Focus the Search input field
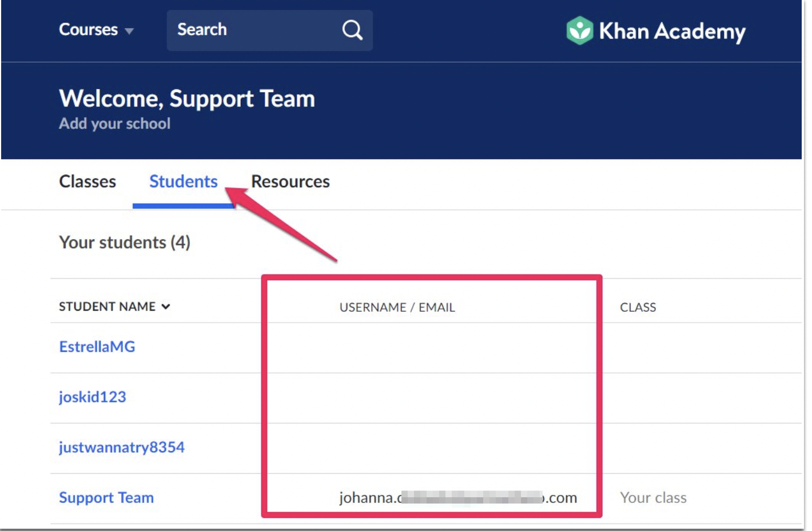This screenshot has height=531, width=812. click(x=269, y=30)
